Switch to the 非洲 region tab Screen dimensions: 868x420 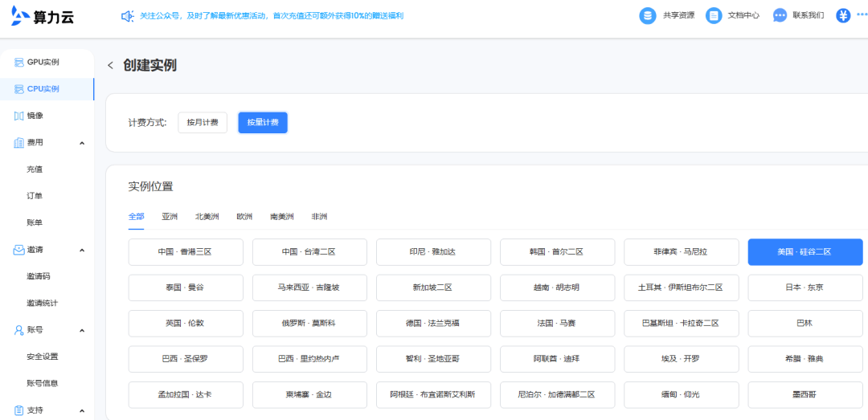click(319, 216)
